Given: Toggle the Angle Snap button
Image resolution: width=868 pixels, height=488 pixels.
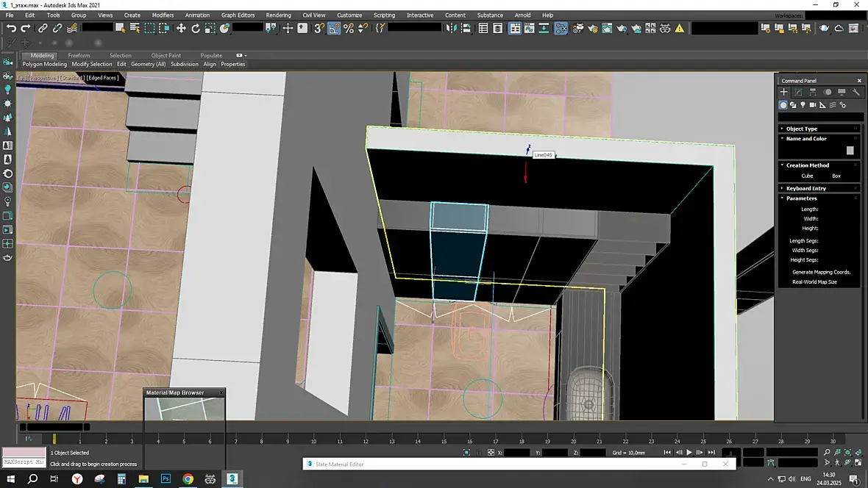Looking at the screenshot, I should [x=334, y=28].
